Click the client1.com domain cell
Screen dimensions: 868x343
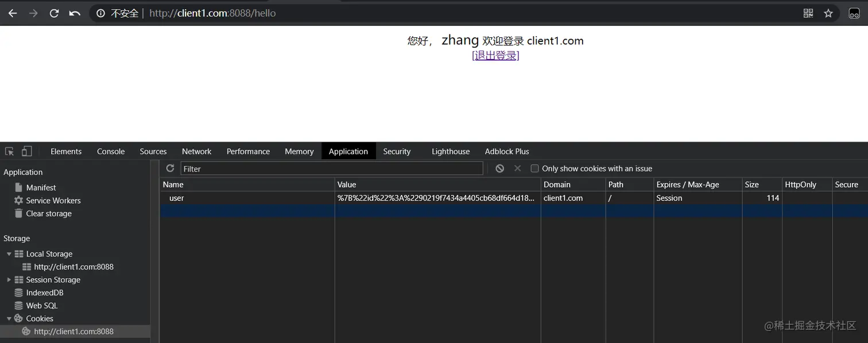[573, 198]
